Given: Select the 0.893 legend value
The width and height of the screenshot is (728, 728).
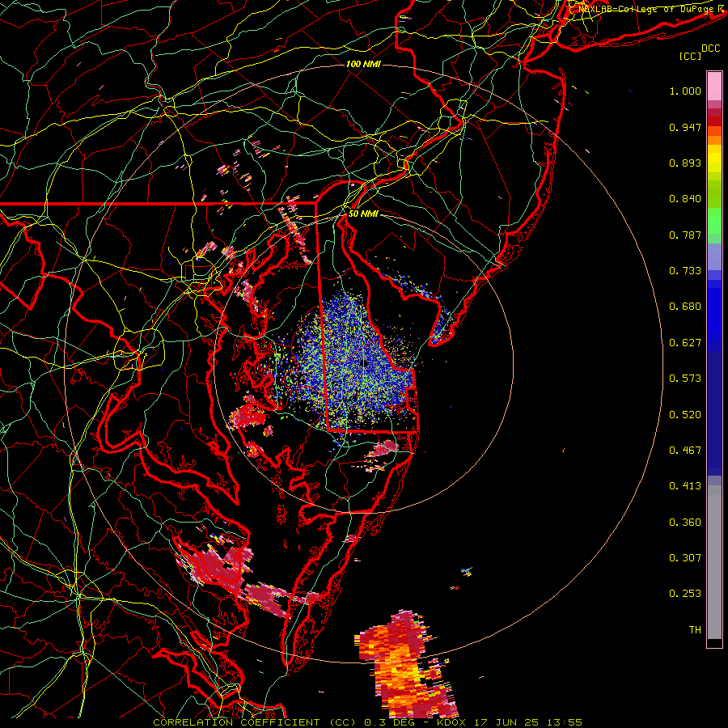Looking at the screenshot, I should pyautogui.click(x=685, y=163).
